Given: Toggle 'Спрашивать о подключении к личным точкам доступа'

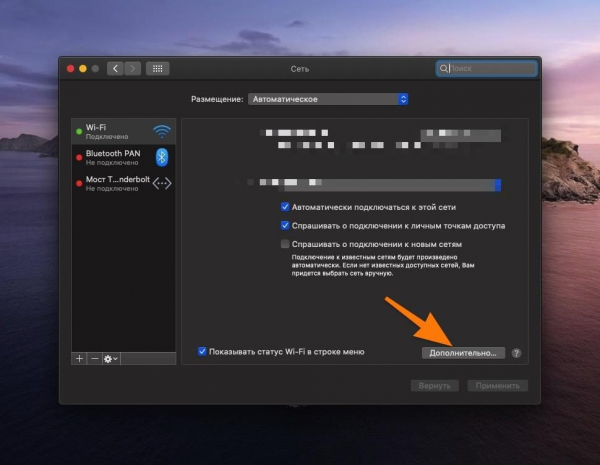Looking at the screenshot, I should [x=285, y=225].
